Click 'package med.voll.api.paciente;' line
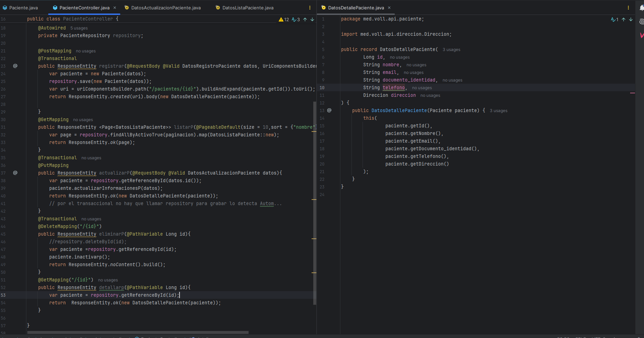 tap(383, 19)
